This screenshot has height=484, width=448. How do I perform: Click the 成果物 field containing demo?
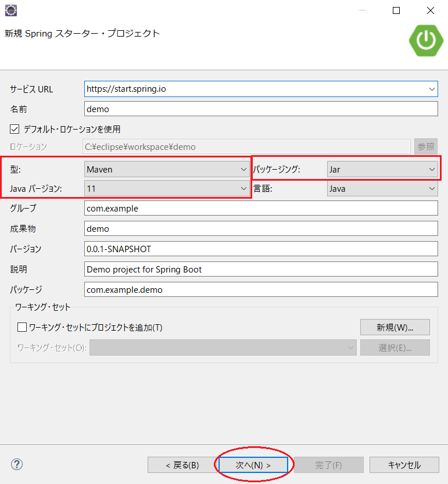pyautogui.click(x=261, y=229)
